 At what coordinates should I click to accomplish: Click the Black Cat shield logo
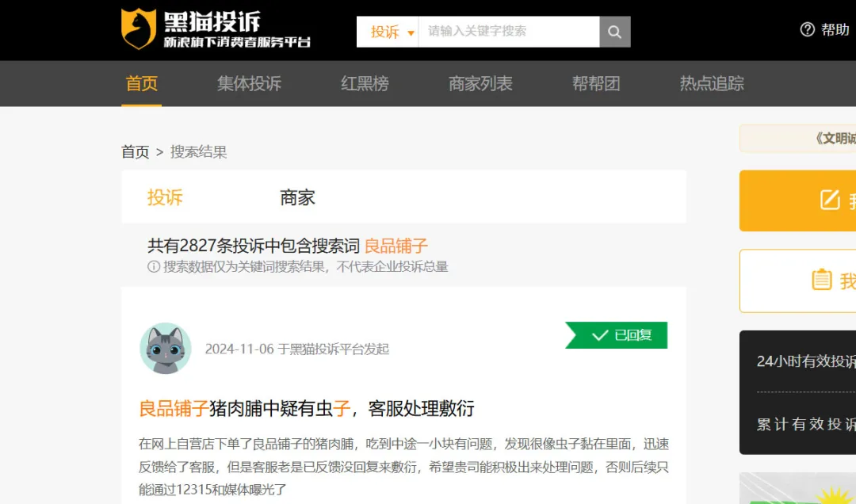tap(138, 29)
